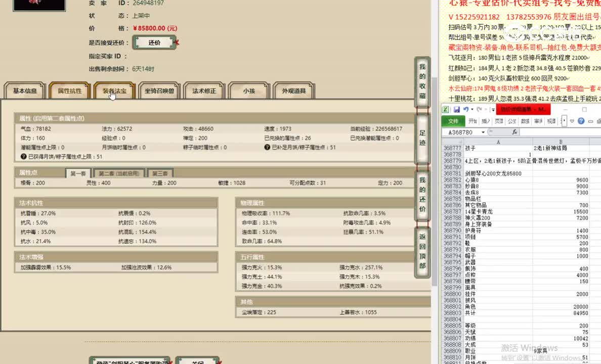Open the 文件 menu in Excel
The width and height of the screenshot is (601, 364).
[453, 121]
